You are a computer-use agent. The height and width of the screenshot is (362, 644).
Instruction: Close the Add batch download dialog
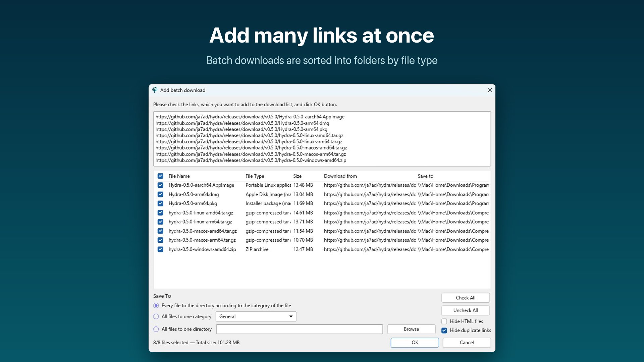[x=490, y=90]
